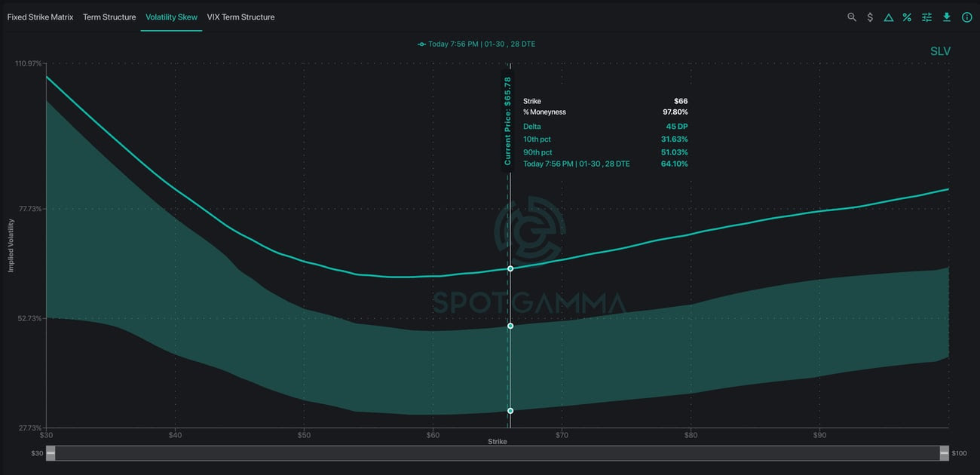Toggle the Today 7:56 PM legend series
Viewport: 980px width, 475px height.
(x=476, y=44)
